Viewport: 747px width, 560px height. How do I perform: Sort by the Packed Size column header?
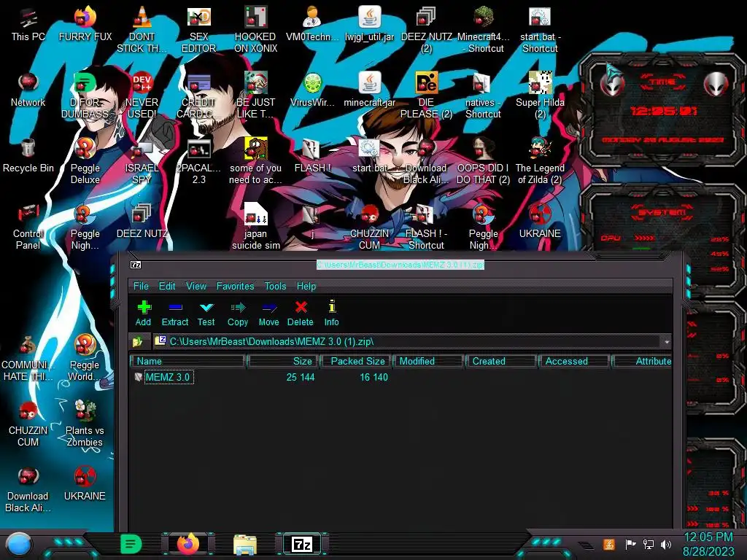click(355, 362)
